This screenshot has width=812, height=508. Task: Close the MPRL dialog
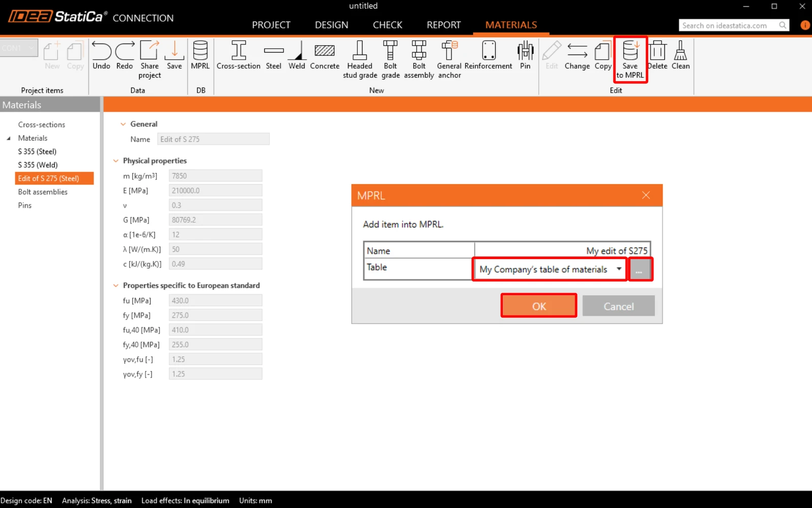[646, 195]
